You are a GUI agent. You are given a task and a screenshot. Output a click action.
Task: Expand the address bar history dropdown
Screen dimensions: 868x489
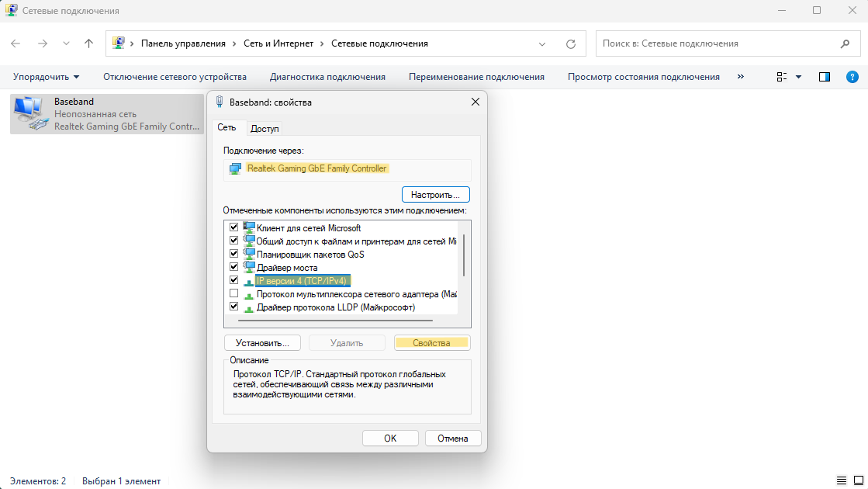tap(542, 44)
